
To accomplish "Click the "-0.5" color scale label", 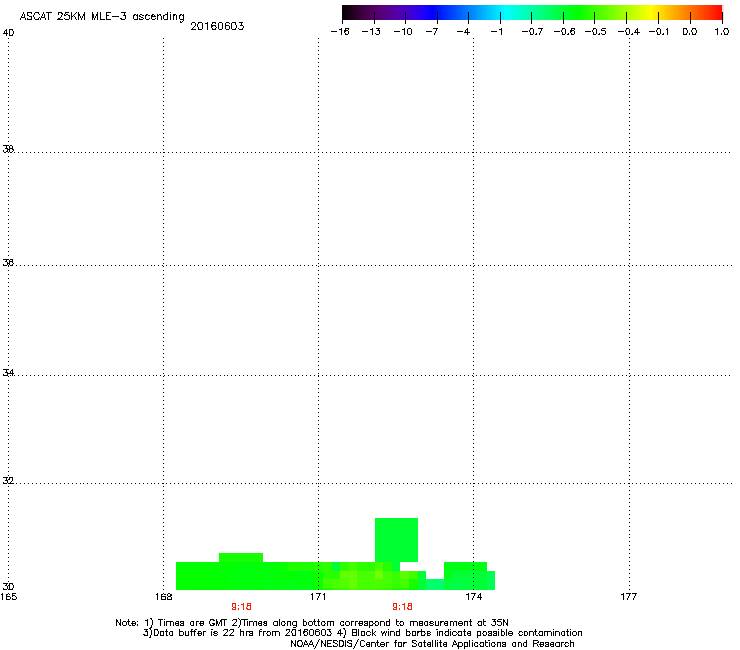I will click(596, 32).
